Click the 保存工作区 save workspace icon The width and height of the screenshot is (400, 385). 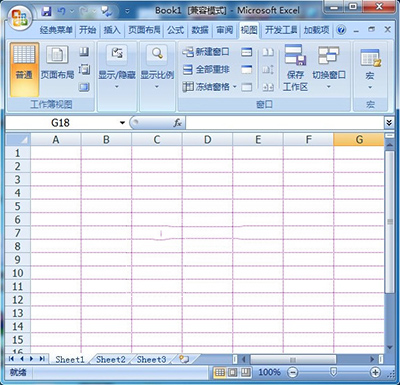295,68
